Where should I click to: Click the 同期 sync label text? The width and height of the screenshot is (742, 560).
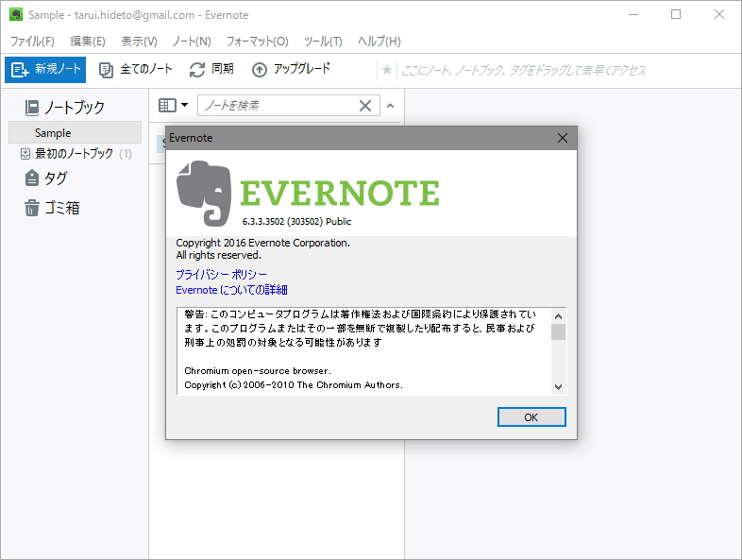(x=223, y=69)
